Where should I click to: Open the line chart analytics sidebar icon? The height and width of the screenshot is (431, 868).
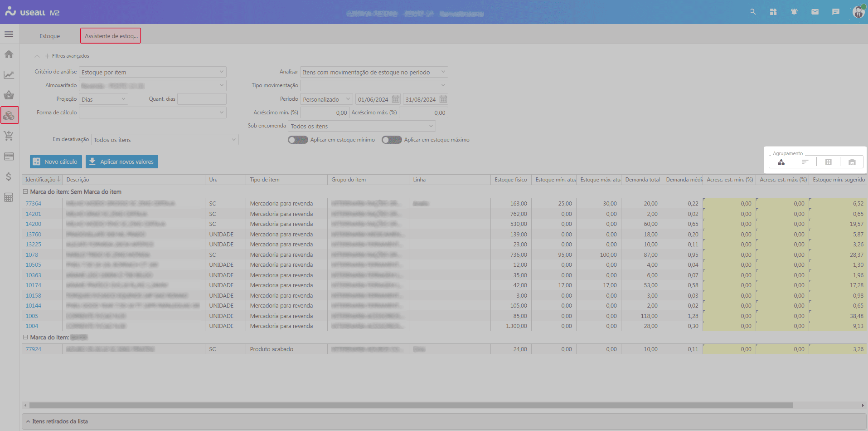(x=9, y=75)
